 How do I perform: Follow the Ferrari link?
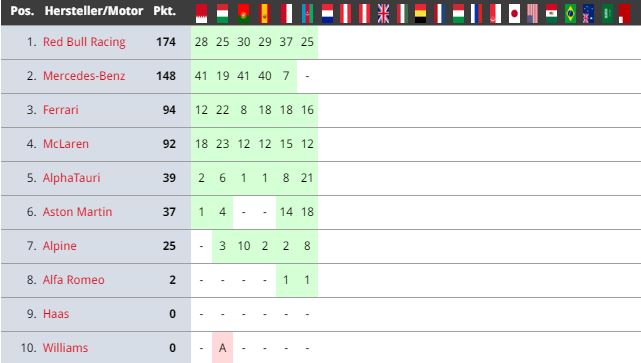pos(61,110)
